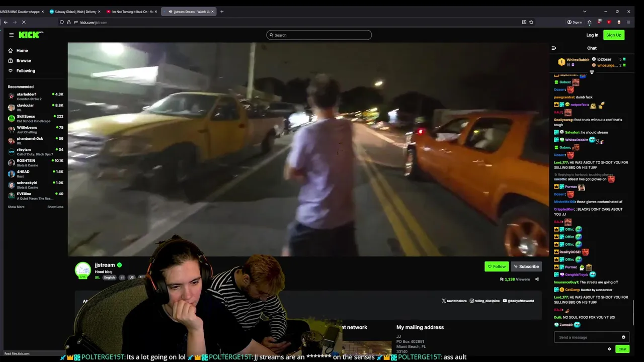Click the green Chat send button
The image size is (644, 362).
click(x=622, y=349)
